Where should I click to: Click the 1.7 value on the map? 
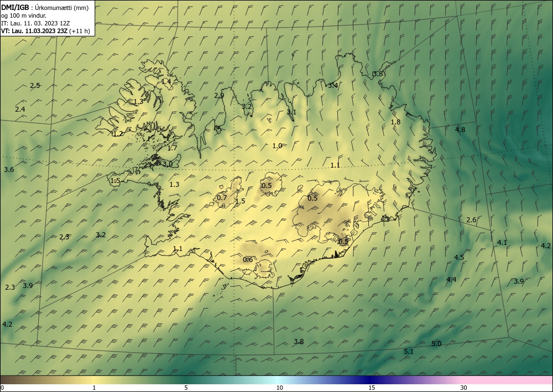[x=172, y=148]
